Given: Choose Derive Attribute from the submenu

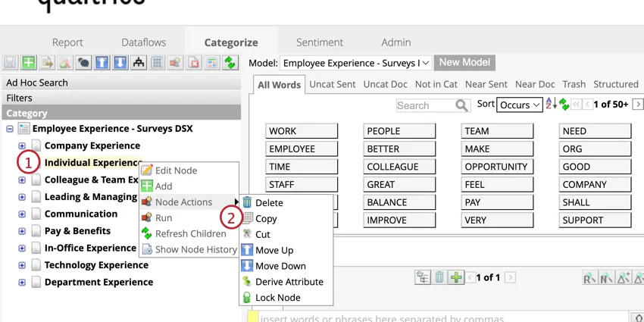Looking at the screenshot, I should click(289, 282).
